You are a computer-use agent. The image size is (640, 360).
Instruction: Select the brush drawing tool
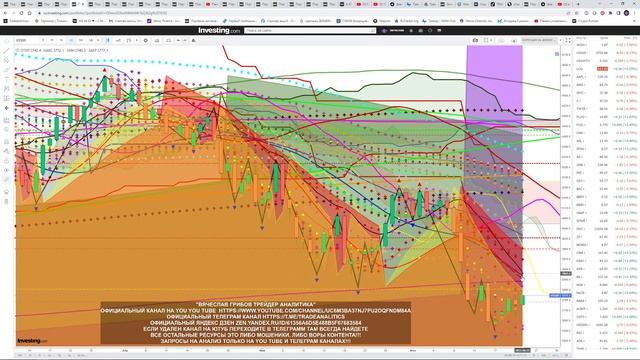pyautogui.click(x=6, y=70)
